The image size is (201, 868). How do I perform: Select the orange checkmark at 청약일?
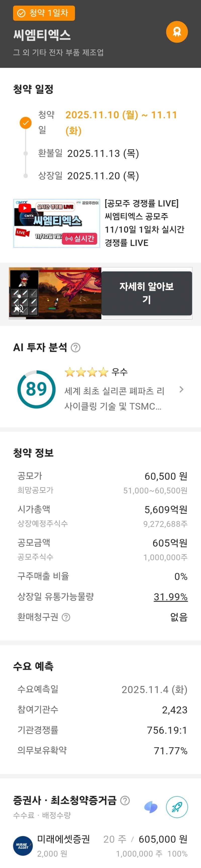point(25,123)
